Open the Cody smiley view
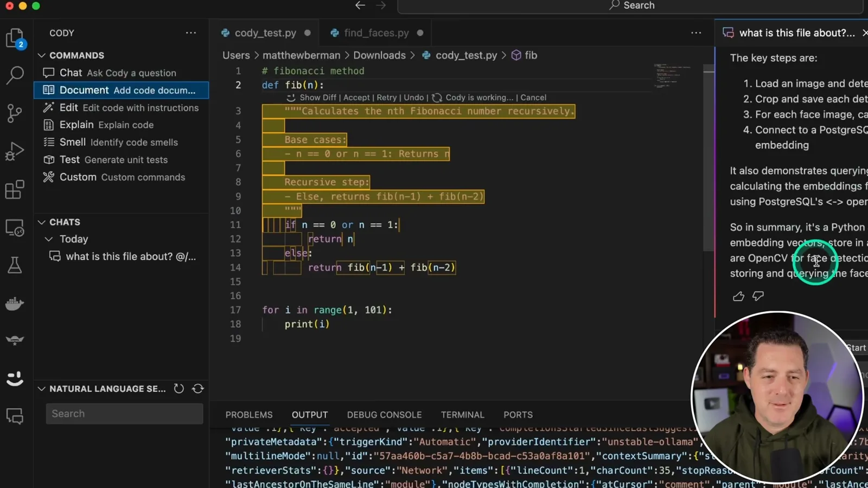This screenshot has width=868, height=488. (x=15, y=378)
